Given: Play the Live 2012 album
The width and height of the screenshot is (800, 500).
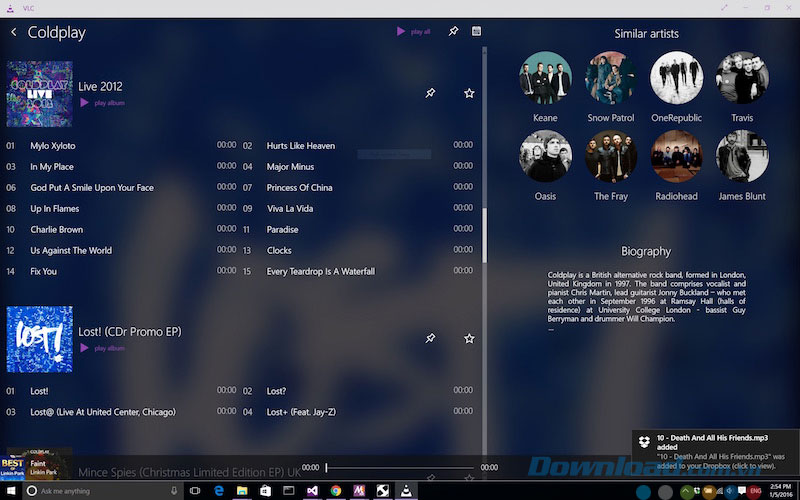Looking at the screenshot, I should click(x=102, y=103).
